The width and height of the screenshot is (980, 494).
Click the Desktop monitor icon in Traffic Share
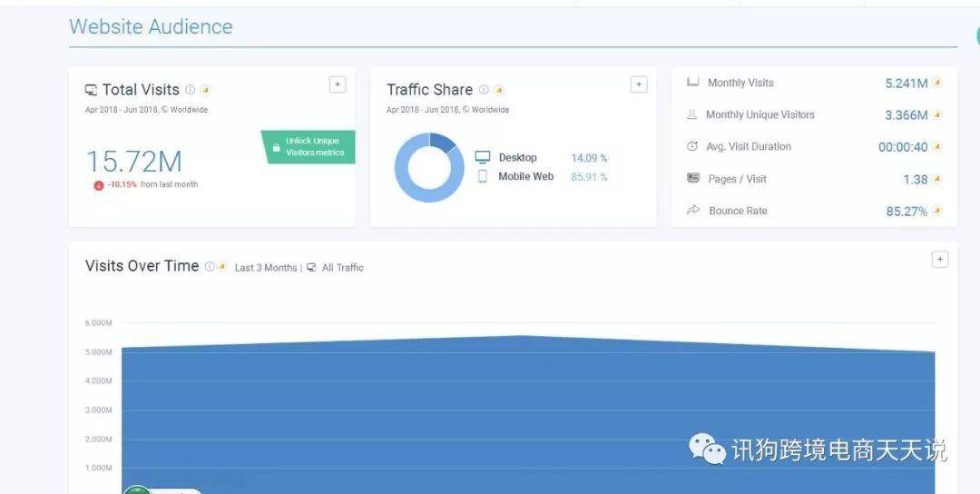(x=483, y=158)
